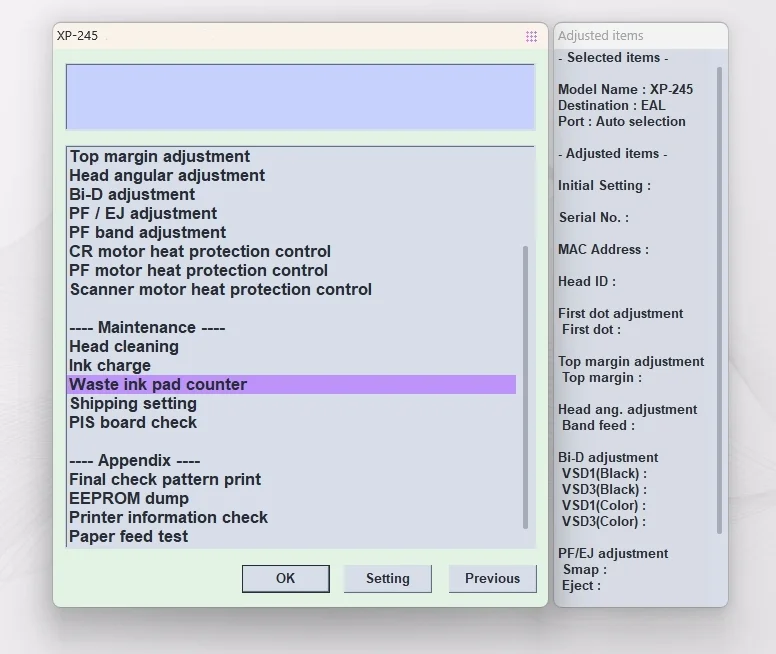Click the ---- Appendix ---- section header

(x=135, y=460)
